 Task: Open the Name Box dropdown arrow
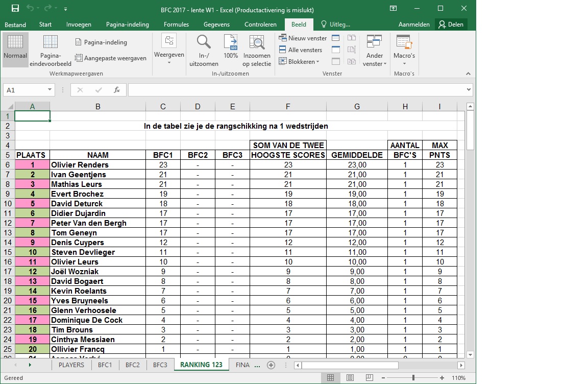click(x=50, y=90)
